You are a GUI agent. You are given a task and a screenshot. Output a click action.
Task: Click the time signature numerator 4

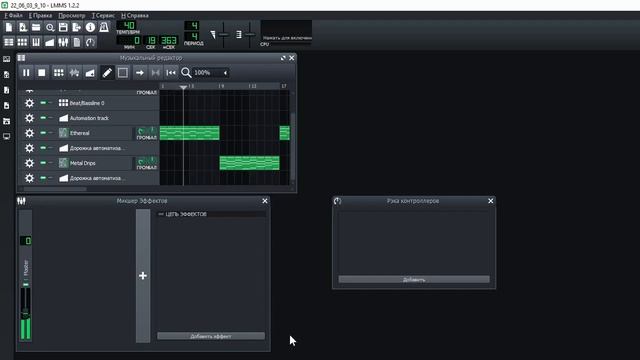[x=192, y=26]
